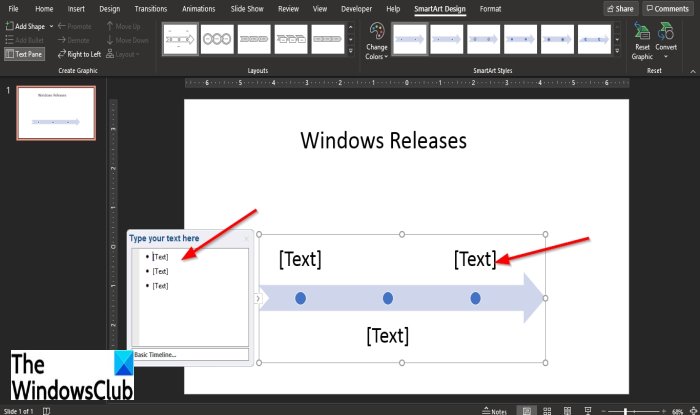Image resolution: width=700 pixels, height=415 pixels.
Task: Switch to the Format tab
Action: [x=490, y=8]
